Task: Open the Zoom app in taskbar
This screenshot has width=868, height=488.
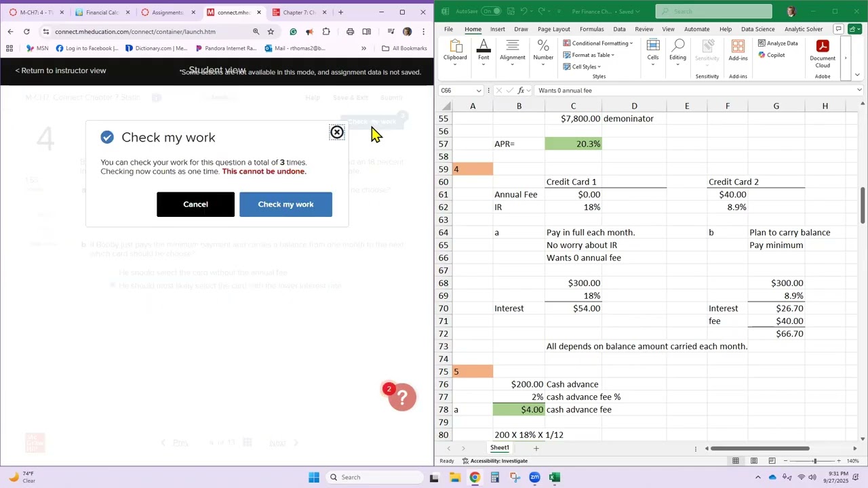Action: pos(534,477)
